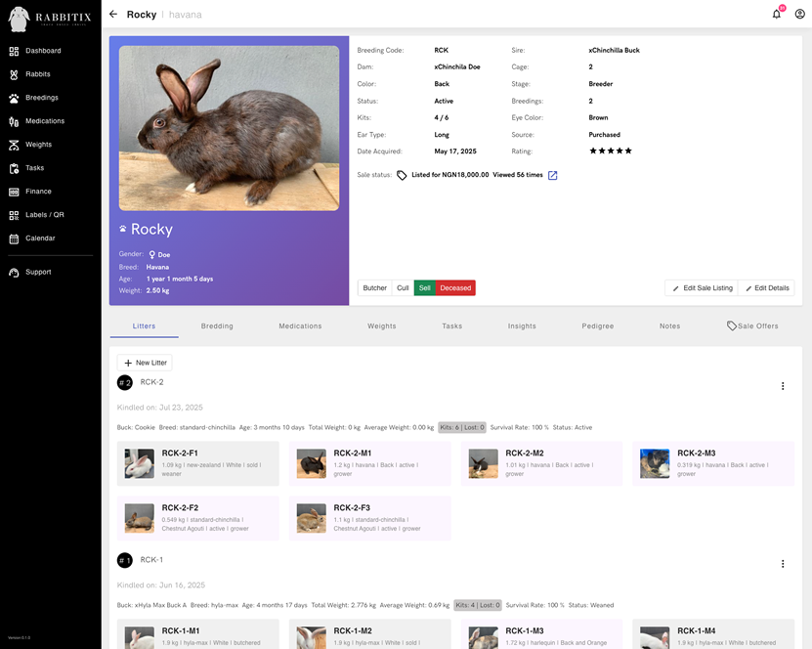View the RCK-2-F1 kit thumbnail
Image resolution: width=812 pixels, height=649 pixels.
point(139,463)
